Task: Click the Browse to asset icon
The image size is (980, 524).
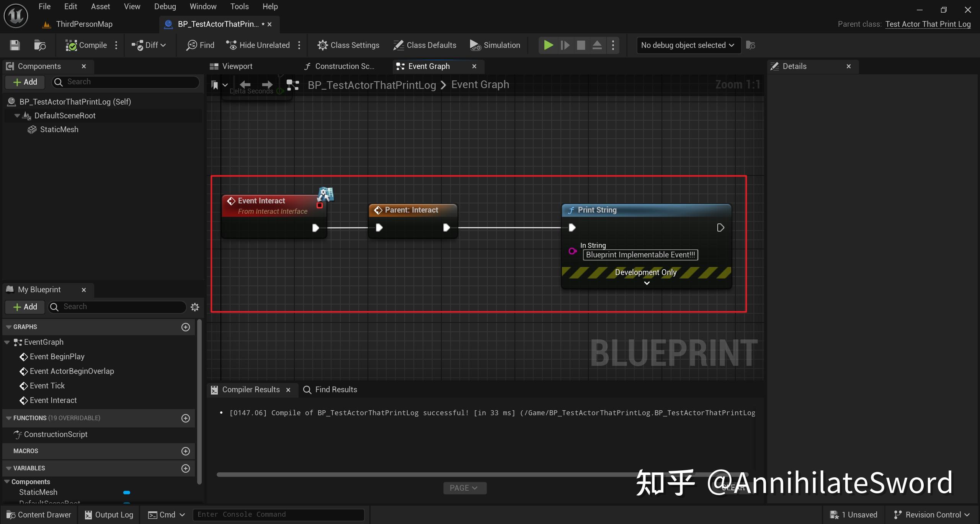Action: [40, 45]
